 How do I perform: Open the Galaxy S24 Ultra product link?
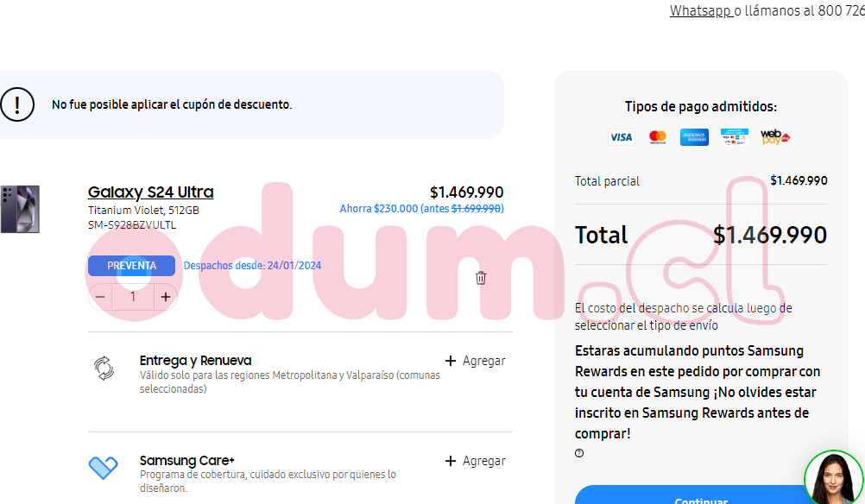(150, 192)
